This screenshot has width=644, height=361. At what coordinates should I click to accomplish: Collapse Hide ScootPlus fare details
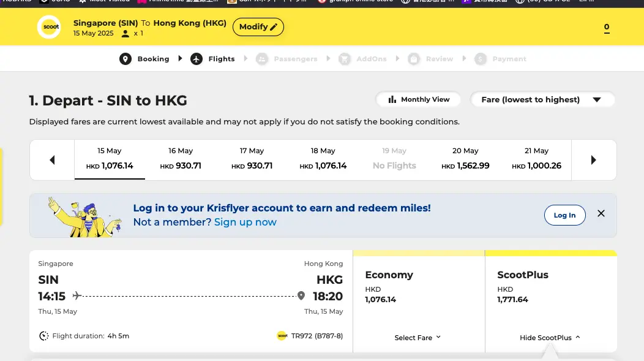[x=550, y=338]
